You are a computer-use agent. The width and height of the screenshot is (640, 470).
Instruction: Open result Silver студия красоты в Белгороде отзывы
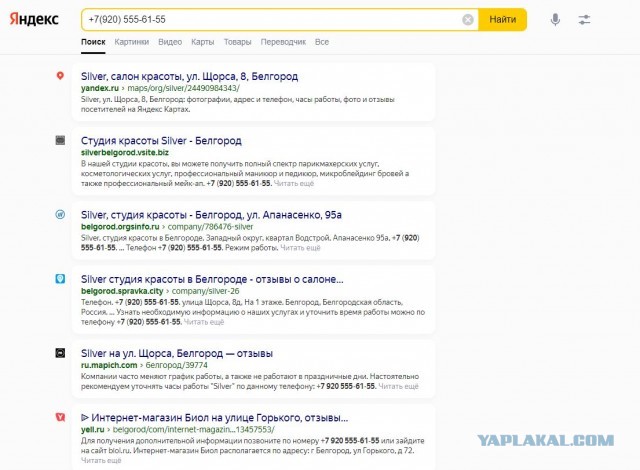pyautogui.click(x=212, y=279)
